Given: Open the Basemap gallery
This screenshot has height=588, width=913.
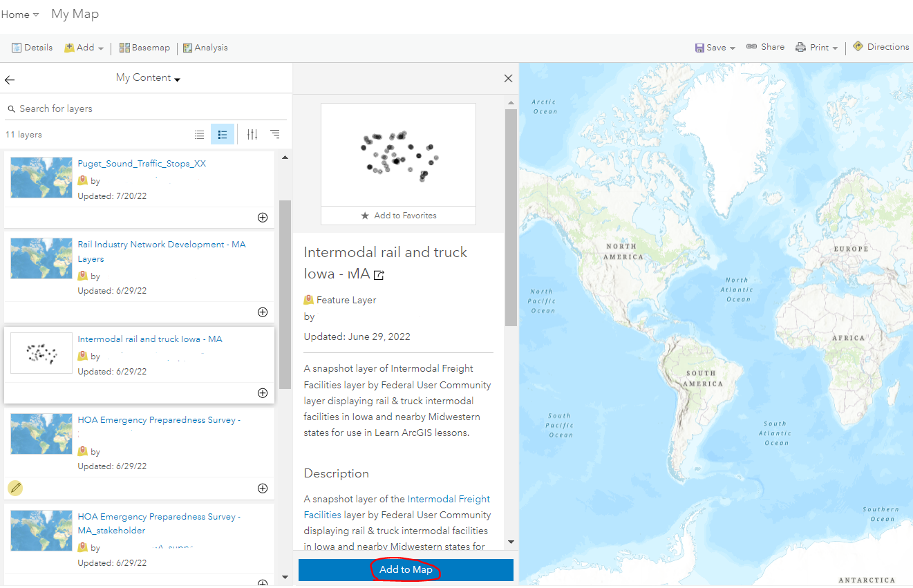Looking at the screenshot, I should (144, 47).
